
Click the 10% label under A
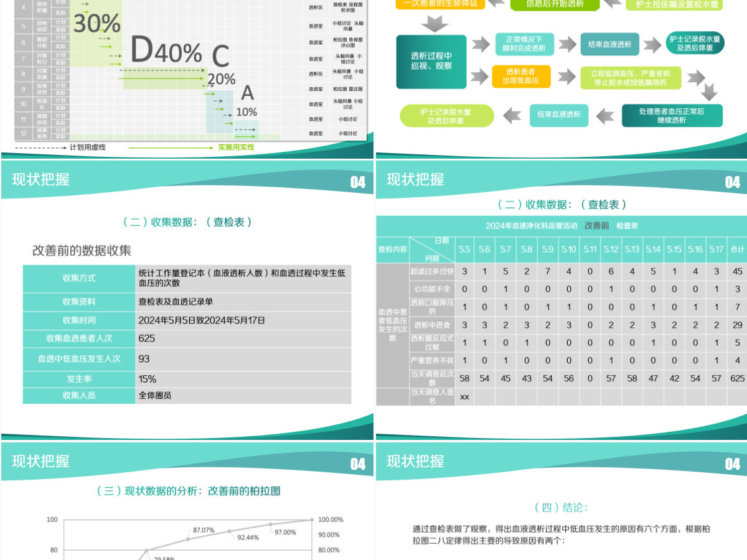point(247,112)
